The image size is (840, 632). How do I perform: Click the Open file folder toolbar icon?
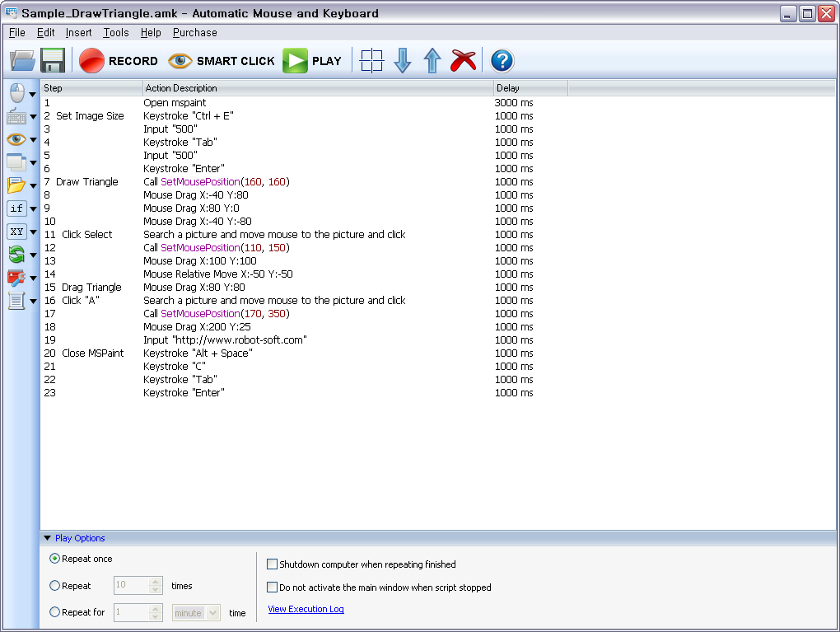click(x=22, y=60)
